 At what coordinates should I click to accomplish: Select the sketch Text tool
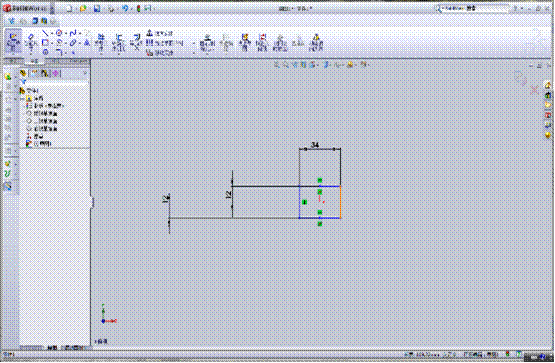tap(86, 43)
